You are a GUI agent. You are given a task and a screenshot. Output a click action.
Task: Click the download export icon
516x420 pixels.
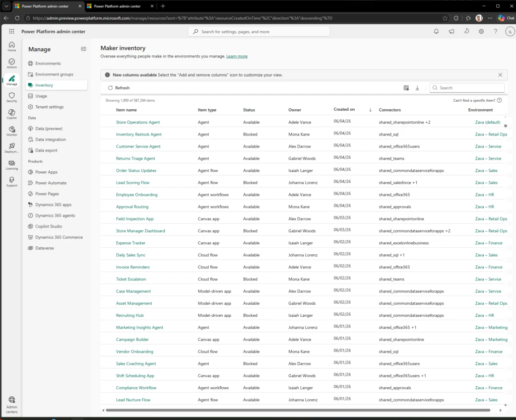(417, 88)
